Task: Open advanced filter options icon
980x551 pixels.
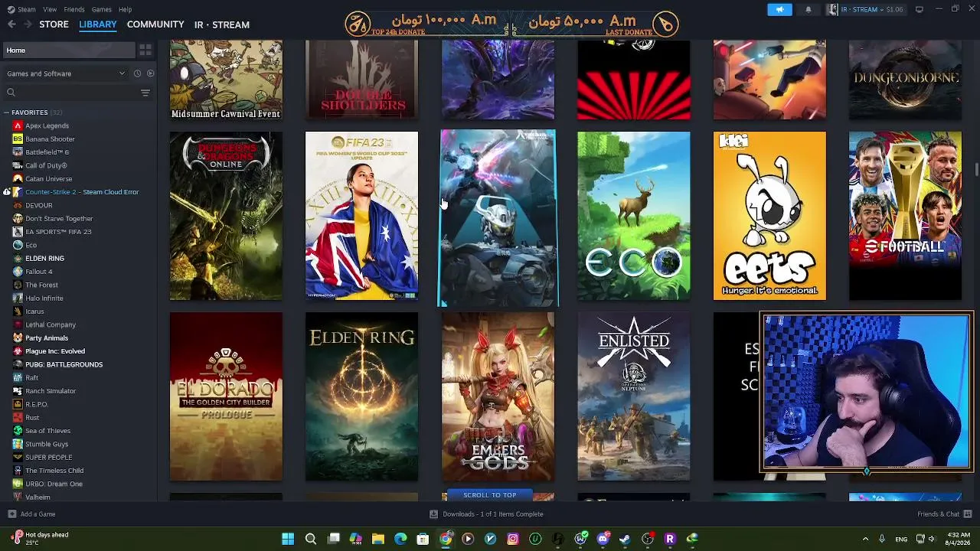Action: point(145,93)
